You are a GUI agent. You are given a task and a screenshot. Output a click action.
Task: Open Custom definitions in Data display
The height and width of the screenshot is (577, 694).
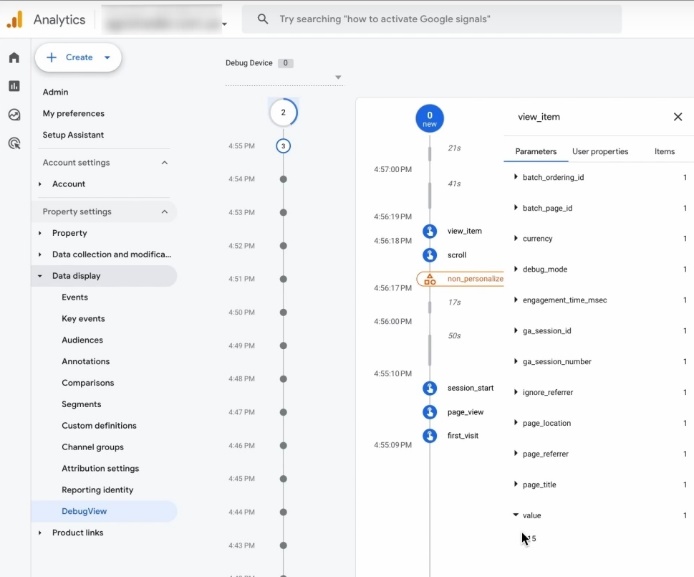click(x=99, y=426)
